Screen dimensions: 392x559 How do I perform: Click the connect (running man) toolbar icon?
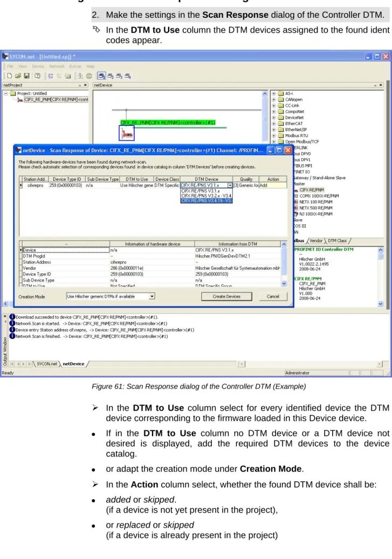pyautogui.click(x=80, y=76)
